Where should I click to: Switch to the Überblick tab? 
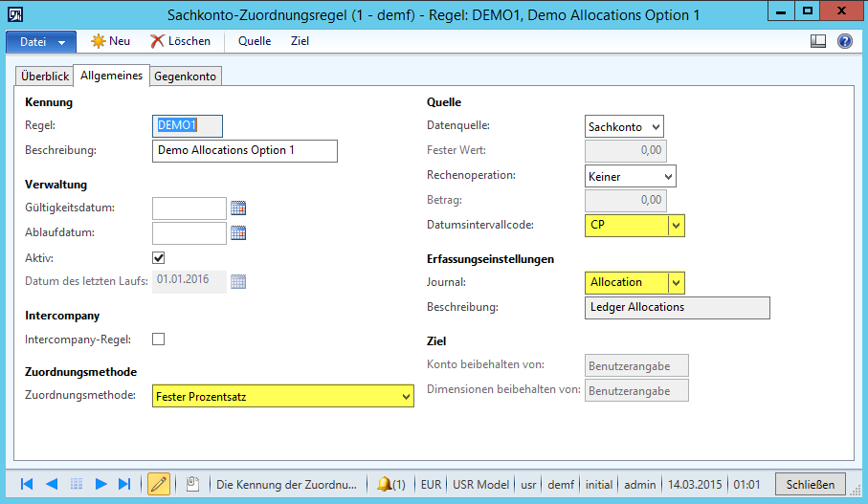click(x=45, y=77)
